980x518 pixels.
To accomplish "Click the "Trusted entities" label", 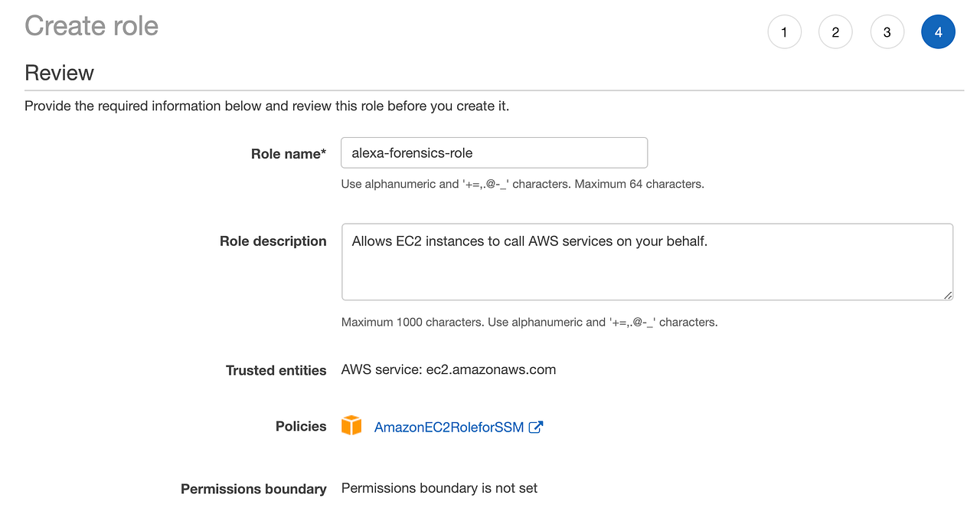I will tap(276, 370).
